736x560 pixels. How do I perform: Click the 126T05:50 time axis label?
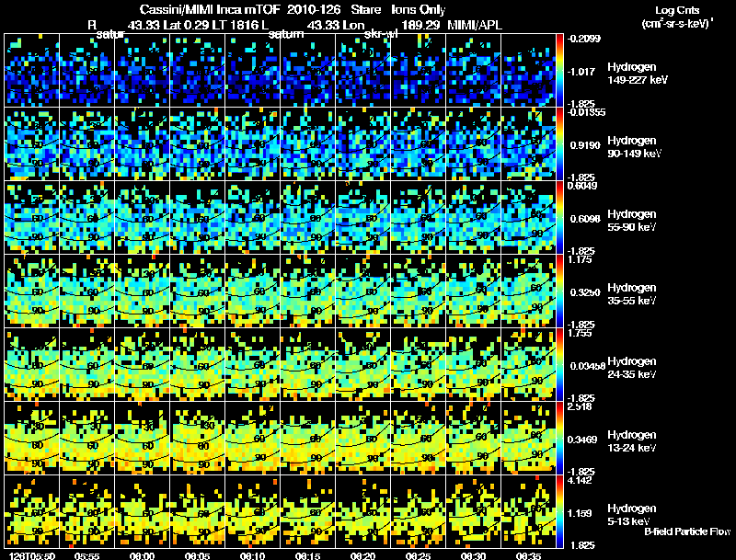click(32, 555)
